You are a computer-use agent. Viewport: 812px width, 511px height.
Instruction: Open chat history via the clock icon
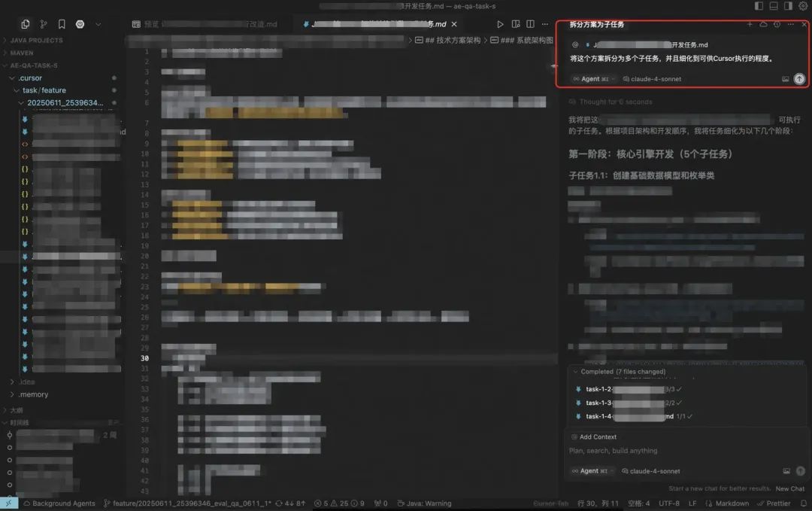click(x=777, y=24)
